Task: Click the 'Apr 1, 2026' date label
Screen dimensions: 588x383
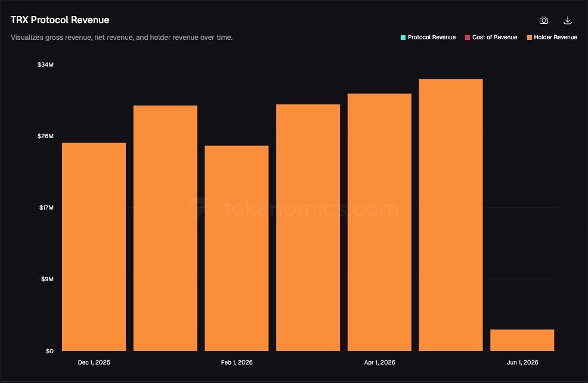Action: click(379, 362)
